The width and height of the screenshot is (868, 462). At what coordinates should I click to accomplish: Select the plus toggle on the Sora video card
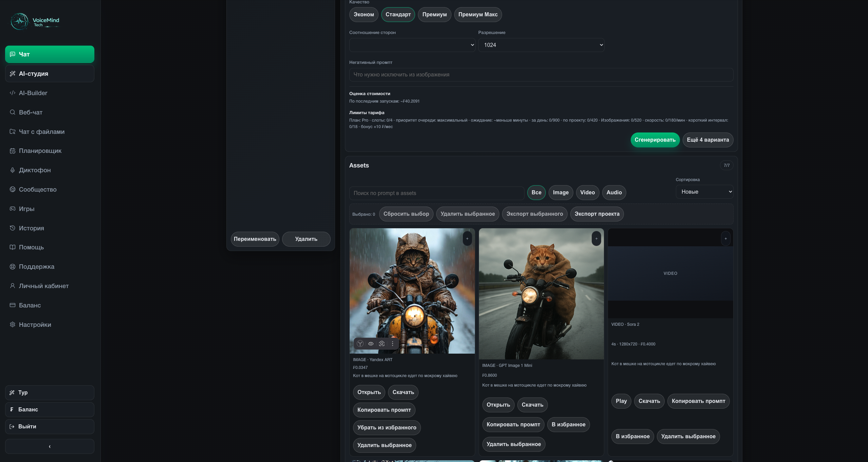coord(726,238)
